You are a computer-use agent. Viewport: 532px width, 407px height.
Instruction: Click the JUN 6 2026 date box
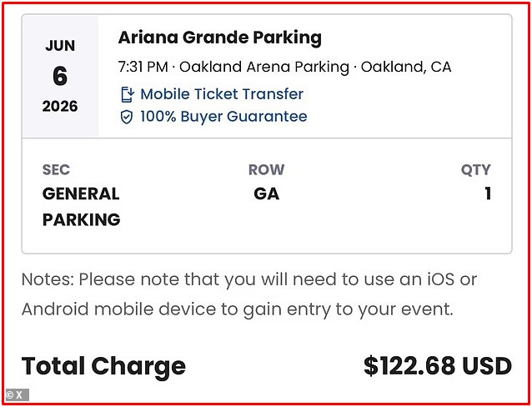tap(60, 76)
